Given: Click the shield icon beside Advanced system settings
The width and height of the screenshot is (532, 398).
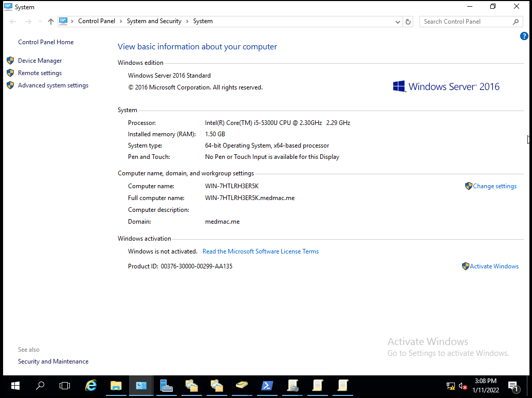Looking at the screenshot, I should coord(10,85).
